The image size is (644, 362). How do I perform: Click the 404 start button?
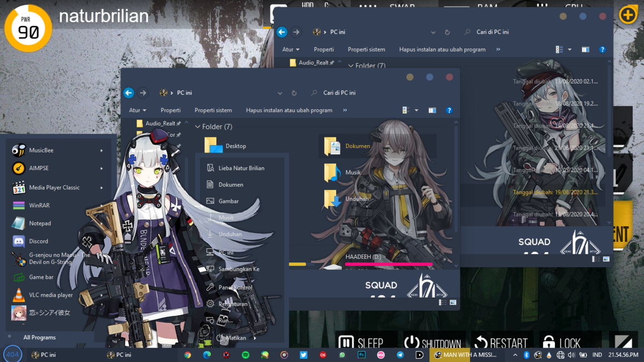click(x=12, y=354)
